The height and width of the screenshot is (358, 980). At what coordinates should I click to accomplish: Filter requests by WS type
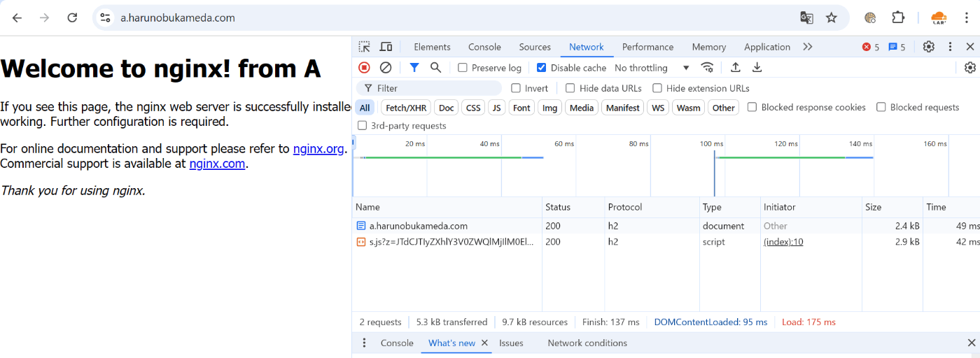(x=658, y=108)
